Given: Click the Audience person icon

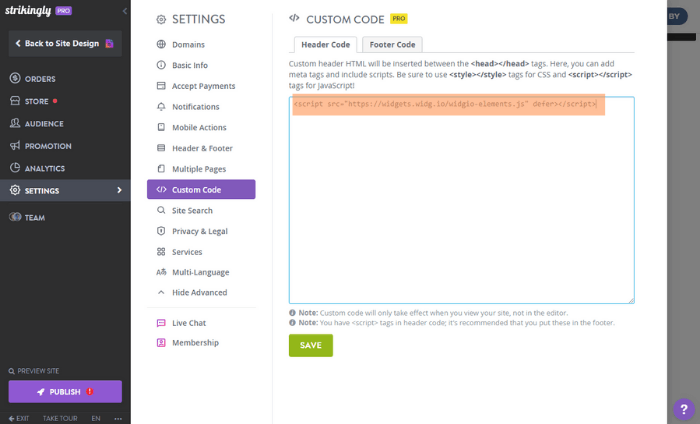Looking at the screenshot, I should click(x=15, y=123).
